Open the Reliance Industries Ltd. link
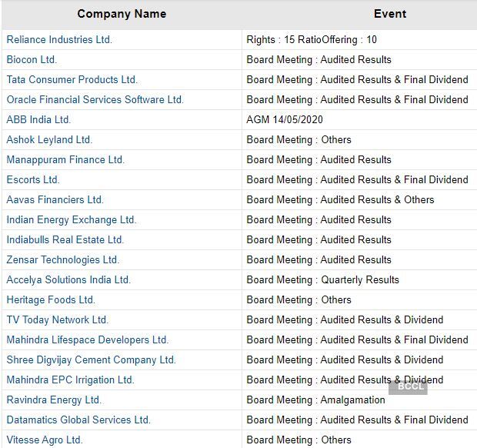The height and width of the screenshot is (448, 477). pyautogui.click(x=59, y=40)
